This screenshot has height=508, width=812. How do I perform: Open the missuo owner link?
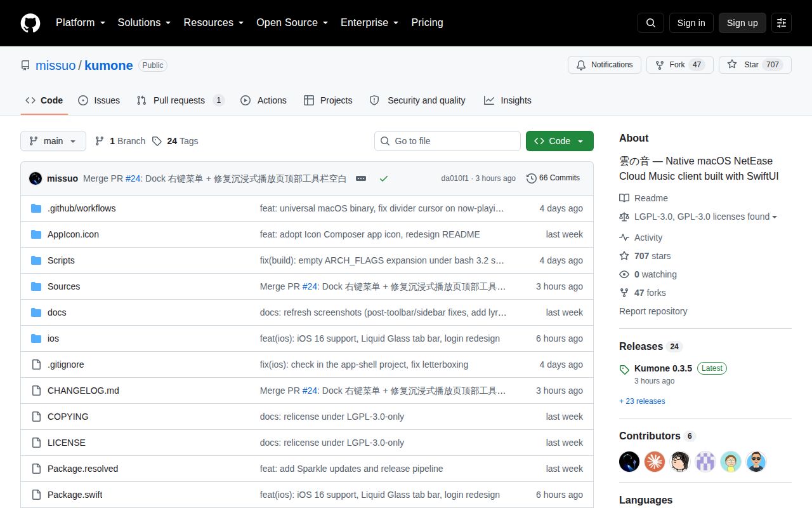pyautogui.click(x=56, y=65)
